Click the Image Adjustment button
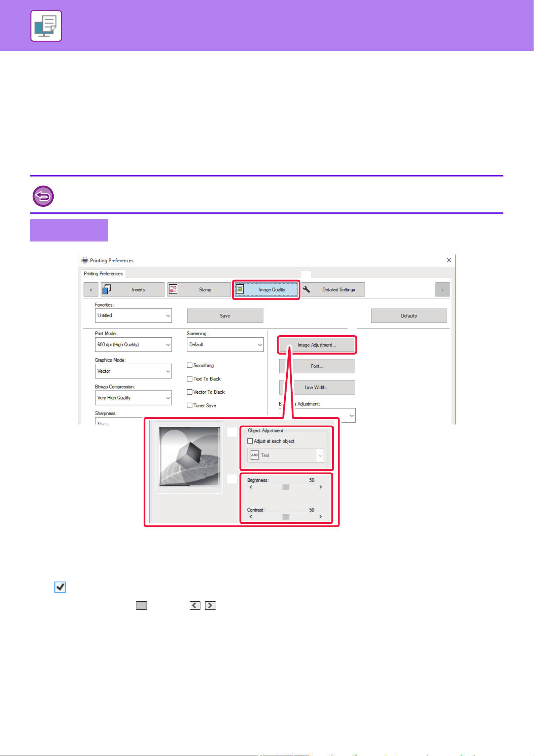 coord(317,345)
